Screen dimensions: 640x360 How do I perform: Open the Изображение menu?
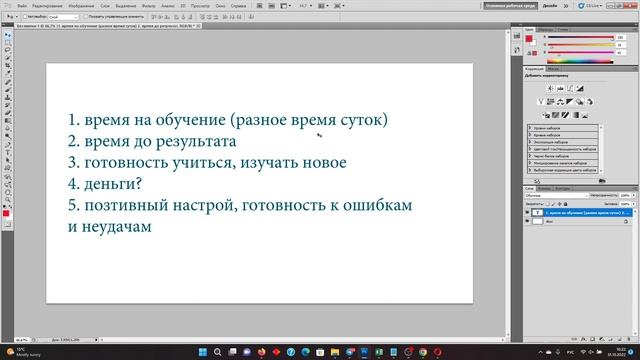click(81, 6)
